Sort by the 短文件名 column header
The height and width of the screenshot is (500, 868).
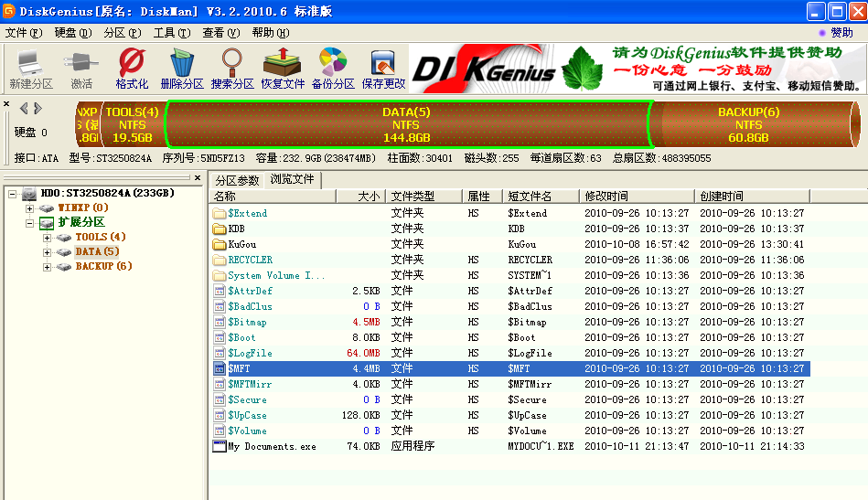coord(541,197)
